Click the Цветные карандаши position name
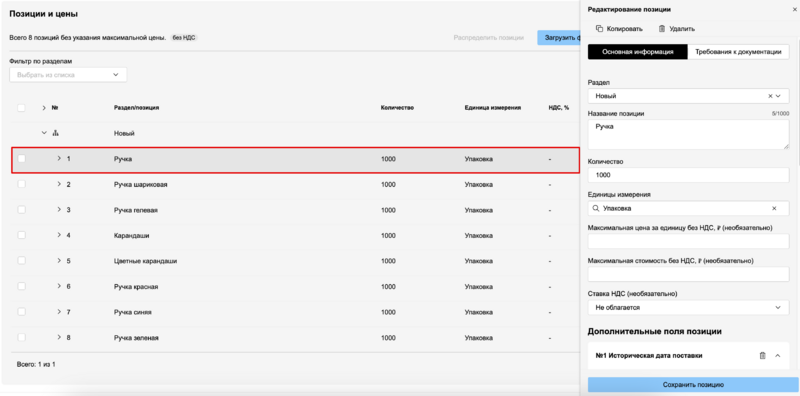The image size is (800, 396). (145, 261)
